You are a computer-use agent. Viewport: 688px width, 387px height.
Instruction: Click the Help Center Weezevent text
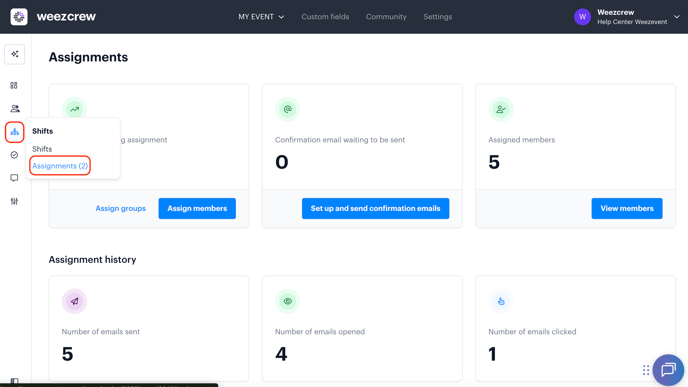click(x=632, y=22)
